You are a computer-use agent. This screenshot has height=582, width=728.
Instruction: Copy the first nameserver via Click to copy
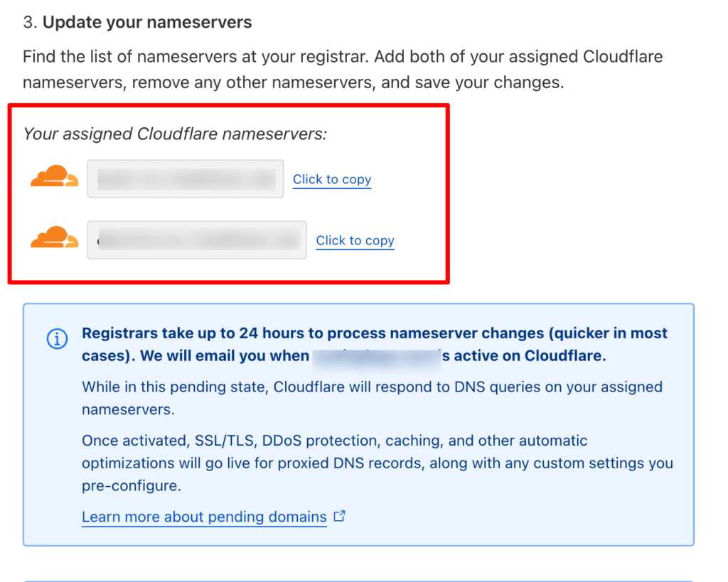332,179
